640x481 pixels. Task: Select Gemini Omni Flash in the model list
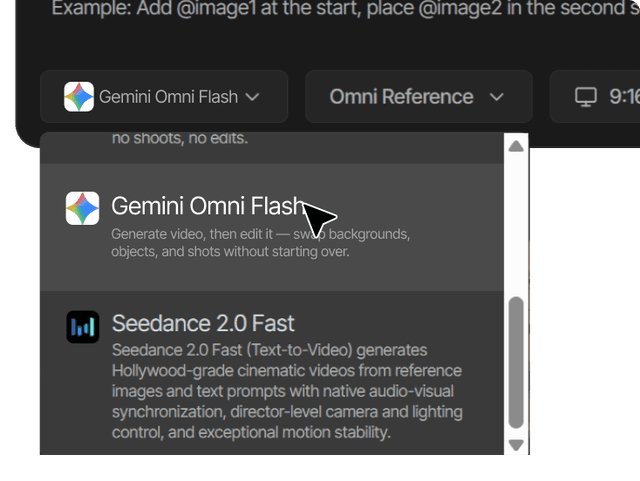(272, 227)
